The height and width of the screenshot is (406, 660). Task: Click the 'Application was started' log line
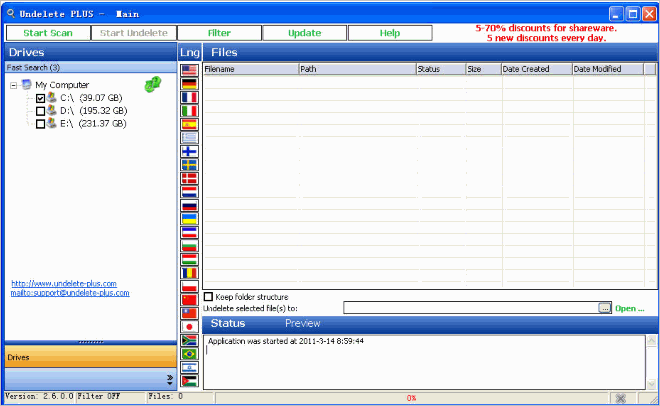click(x=286, y=341)
